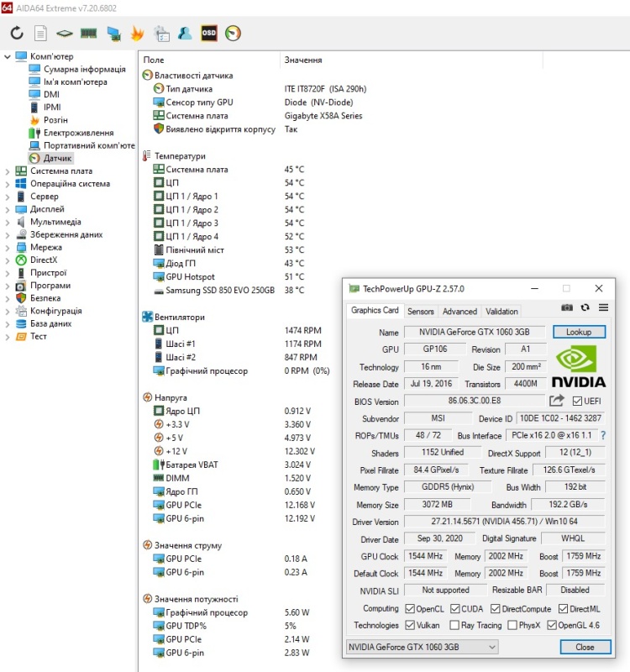Screen dimensions: 630x672
Task: Click the network computers toolbar icon
Action: point(113,34)
